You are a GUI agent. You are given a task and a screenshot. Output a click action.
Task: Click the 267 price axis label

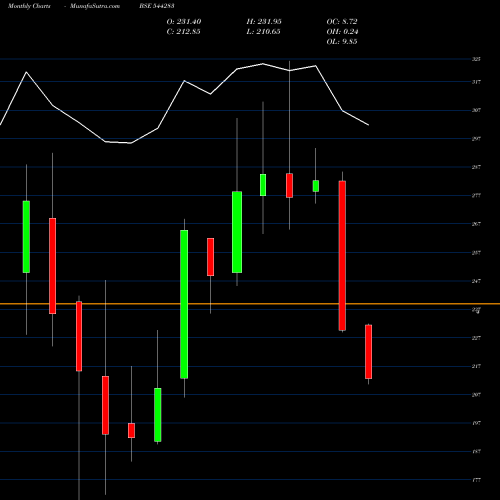point(476,224)
